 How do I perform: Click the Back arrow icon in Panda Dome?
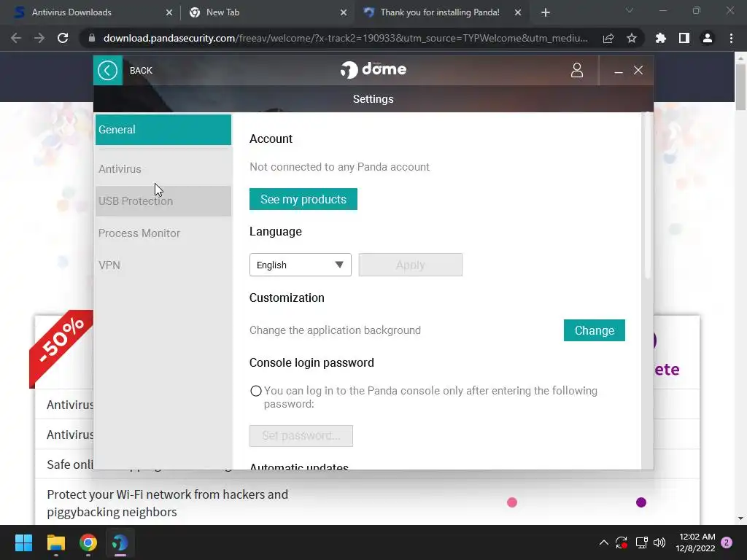108,71
